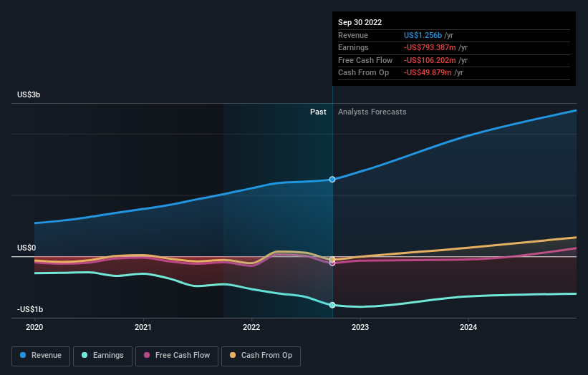Image resolution: width=588 pixels, height=375 pixels.
Task: Click the -US$49.879m cash from op value
Action: [428, 73]
